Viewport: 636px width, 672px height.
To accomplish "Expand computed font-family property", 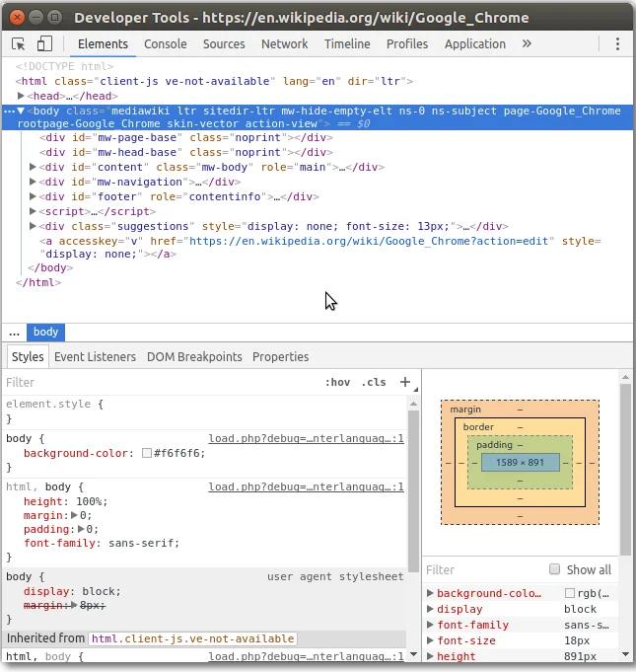I will [430, 625].
